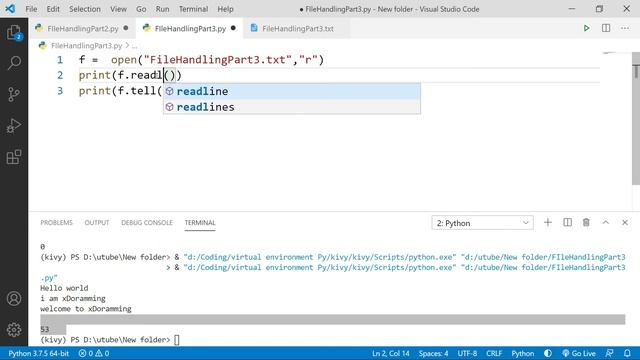Choose the readline autocomplete suggestion

click(x=291, y=91)
